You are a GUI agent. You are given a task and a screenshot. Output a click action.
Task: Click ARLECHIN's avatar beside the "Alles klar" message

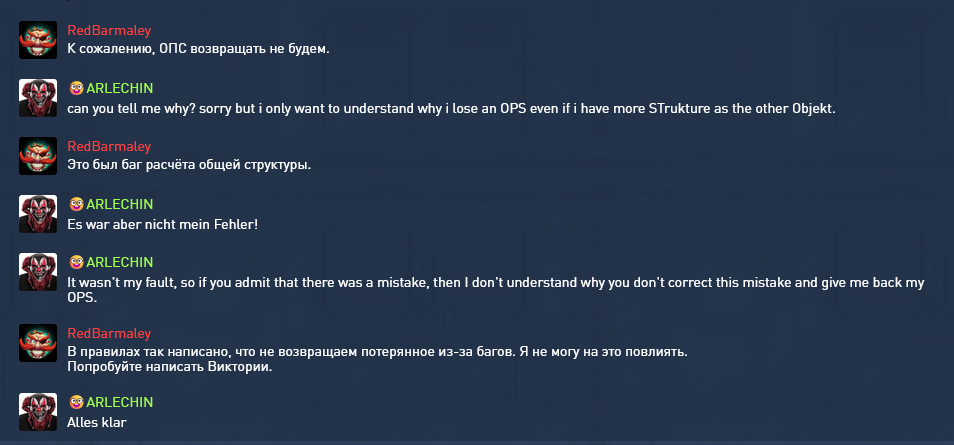tap(38, 412)
